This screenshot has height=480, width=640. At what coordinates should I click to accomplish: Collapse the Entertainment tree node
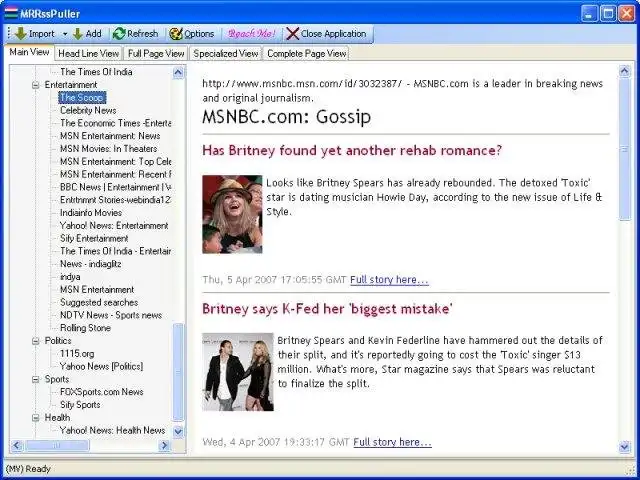pos(36,85)
